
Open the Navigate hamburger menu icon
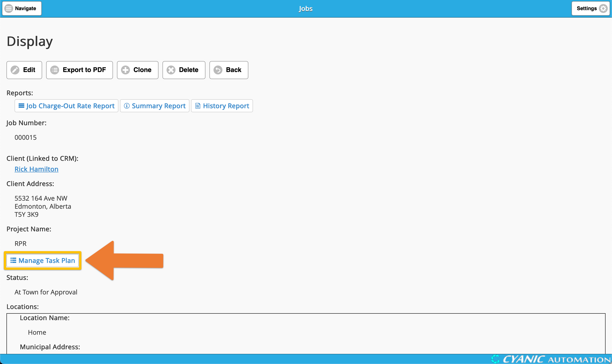tap(8, 8)
